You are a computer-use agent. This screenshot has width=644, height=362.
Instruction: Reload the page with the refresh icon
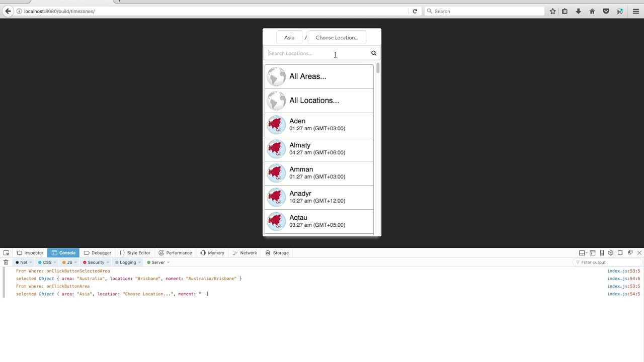pyautogui.click(x=415, y=11)
